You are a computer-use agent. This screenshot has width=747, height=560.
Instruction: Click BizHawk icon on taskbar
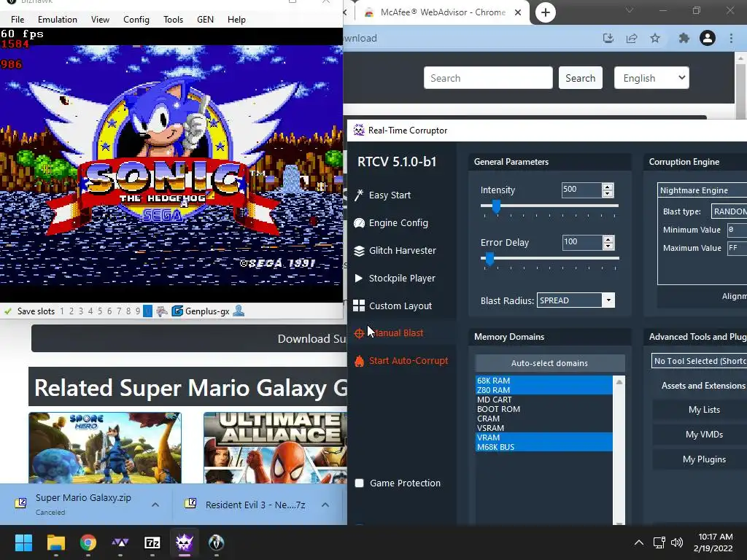(x=216, y=542)
